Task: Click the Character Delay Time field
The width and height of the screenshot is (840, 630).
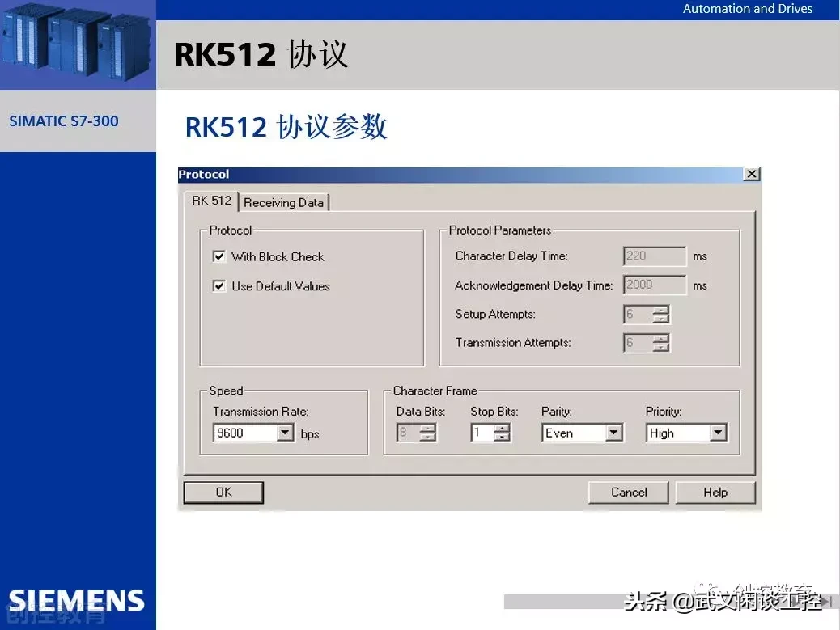Action: pos(654,256)
